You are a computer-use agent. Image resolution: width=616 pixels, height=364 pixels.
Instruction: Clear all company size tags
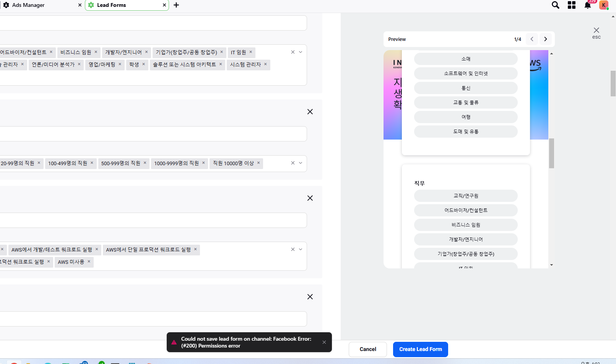click(x=293, y=163)
